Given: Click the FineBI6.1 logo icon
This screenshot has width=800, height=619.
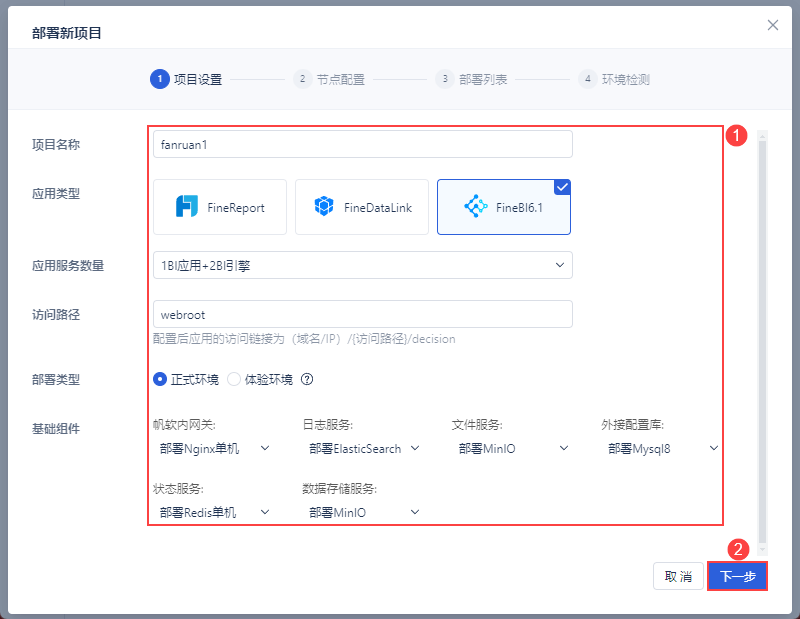Looking at the screenshot, I should point(476,206).
